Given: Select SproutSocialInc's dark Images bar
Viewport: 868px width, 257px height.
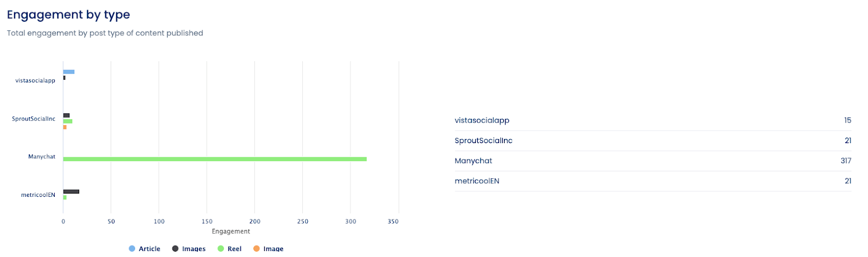Looking at the screenshot, I should pyautogui.click(x=66, y=115).
